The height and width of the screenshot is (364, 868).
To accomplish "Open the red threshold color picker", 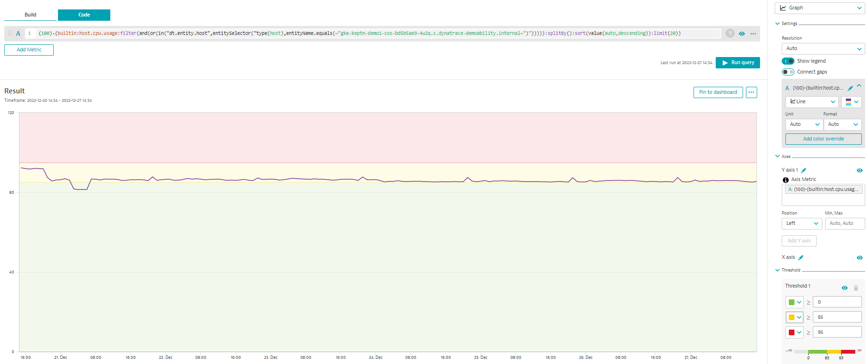I will 794,332.
